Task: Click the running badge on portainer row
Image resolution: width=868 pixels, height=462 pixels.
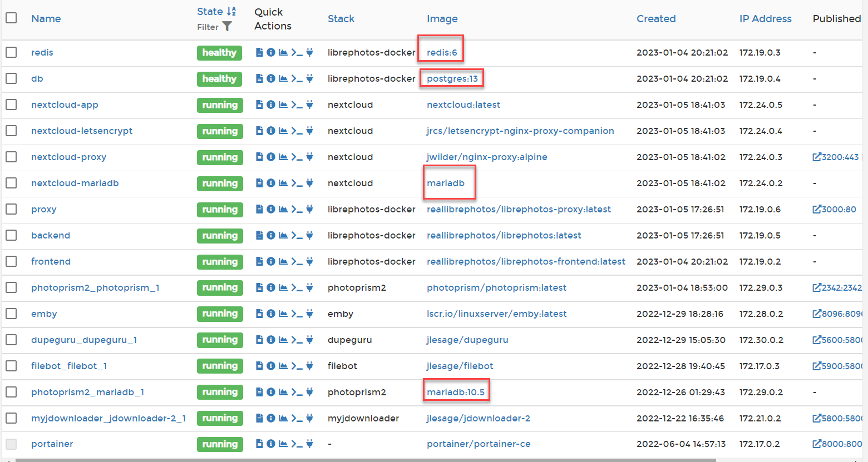Action: tap(220, 444)
